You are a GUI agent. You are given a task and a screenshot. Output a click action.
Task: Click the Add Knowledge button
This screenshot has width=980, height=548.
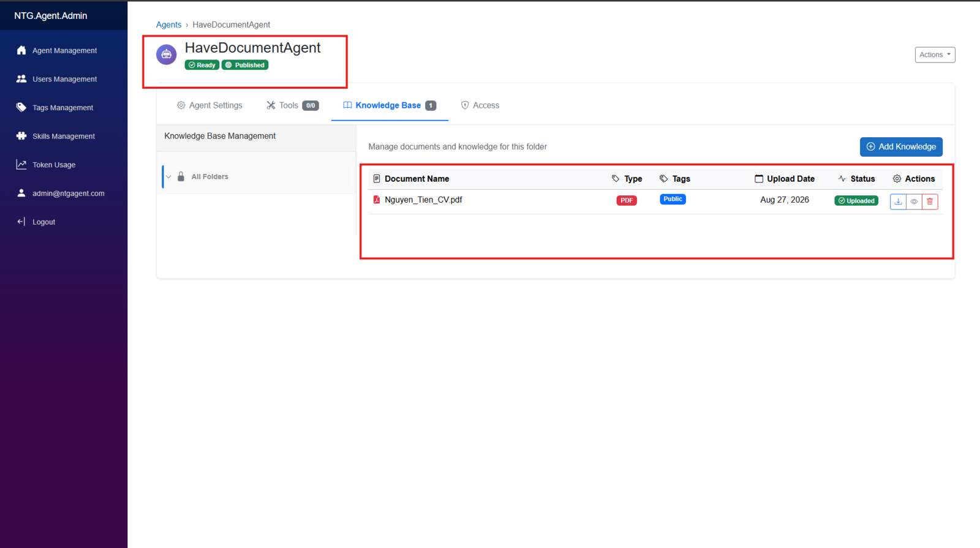(x=901, y=147)
